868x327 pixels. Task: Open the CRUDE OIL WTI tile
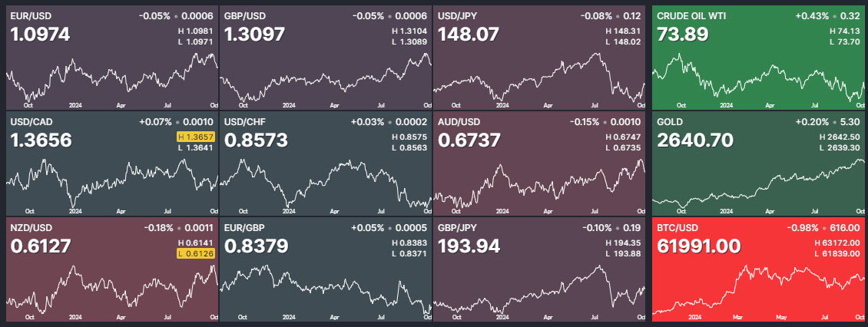pos(759,55)
